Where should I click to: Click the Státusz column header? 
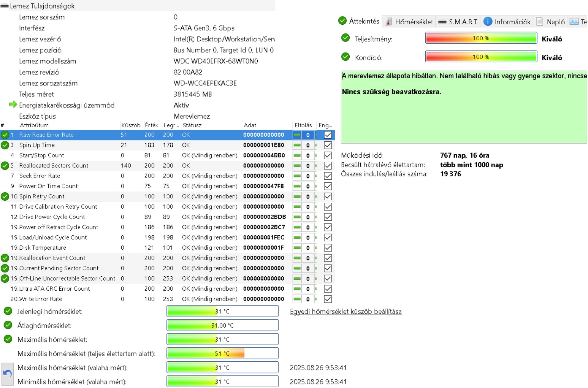192,125
